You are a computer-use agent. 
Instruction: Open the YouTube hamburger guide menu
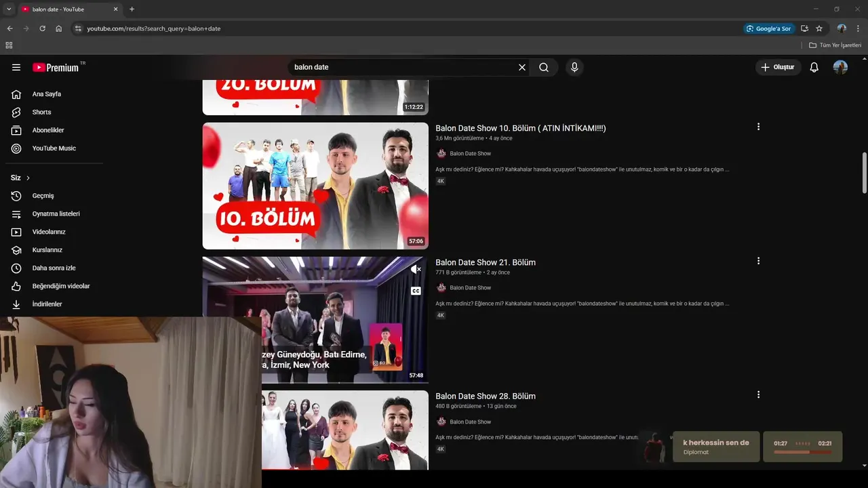tap(16, 67)
